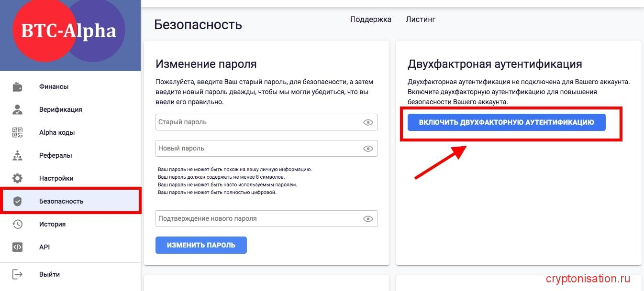Screen dimensions: 644x291
Task: Click the Старый пароль input field
Action: coord(249,122)
